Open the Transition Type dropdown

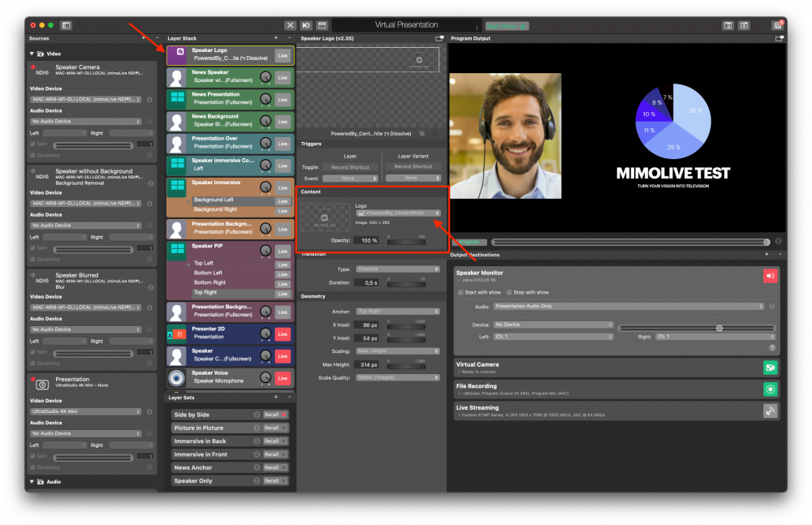coord(398,269)
